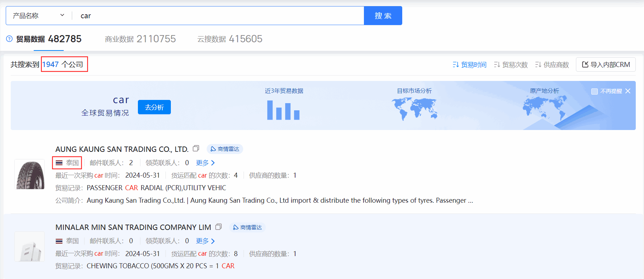This screenshot has height=279, width=644.
Task: Switch to the 商业数据 tab
Action: point(140,39)
